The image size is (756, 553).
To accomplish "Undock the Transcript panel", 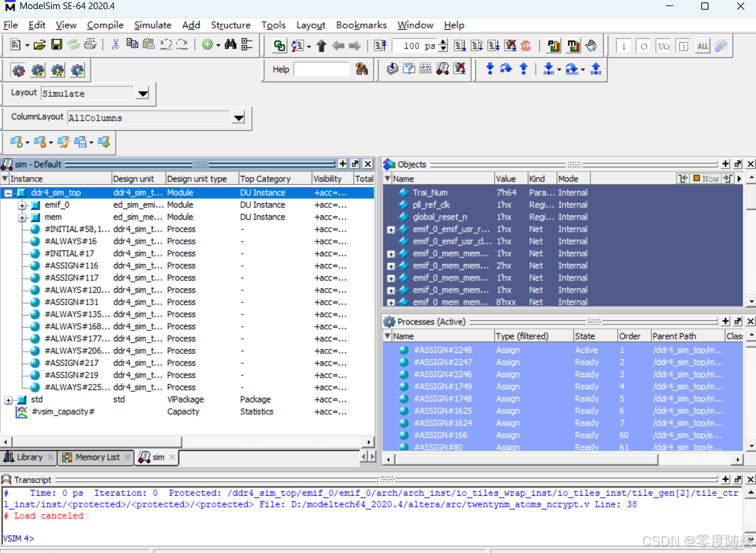I will pos(738,479).
